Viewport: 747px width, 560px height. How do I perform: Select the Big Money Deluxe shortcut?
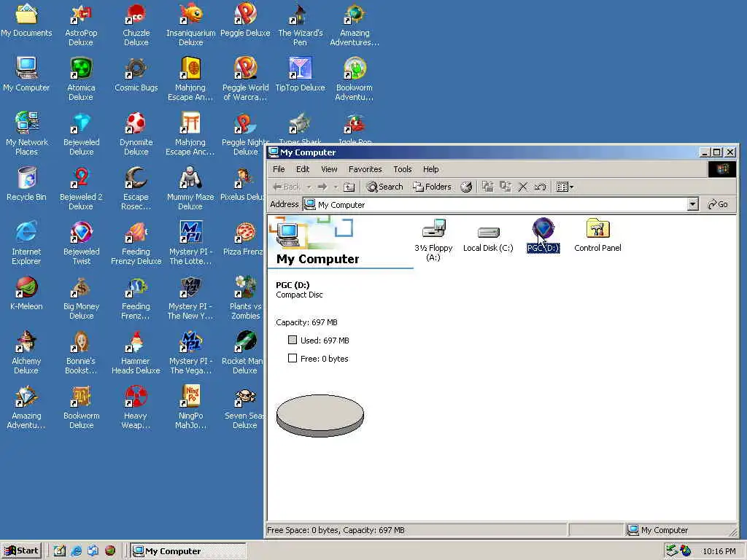[82, 297]
